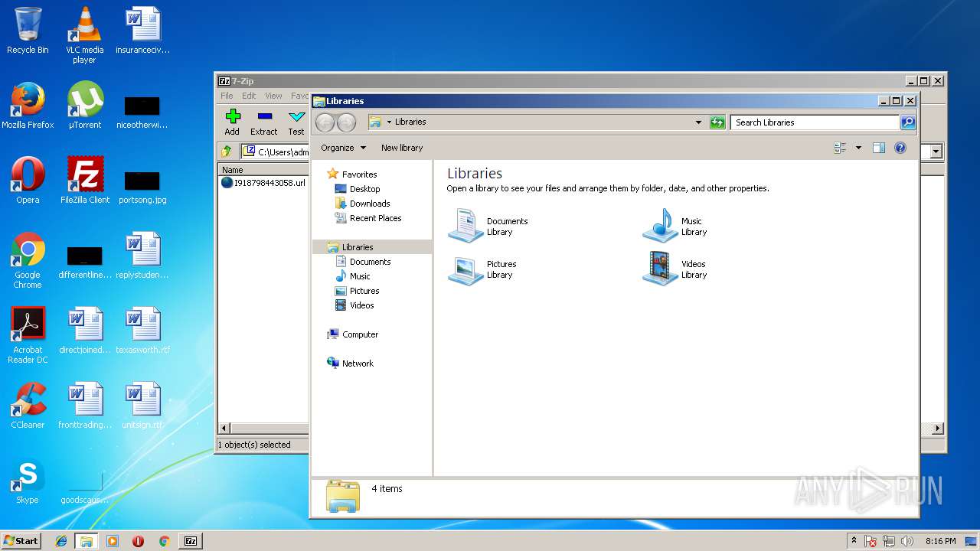Click the Search Libraries field
Image resolution: width=980 pixels, height=551 pixels.
click(x=815, y=122)
